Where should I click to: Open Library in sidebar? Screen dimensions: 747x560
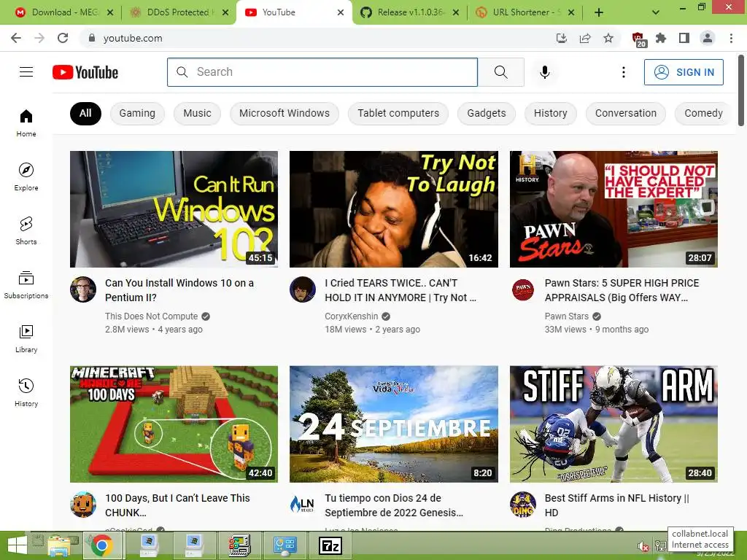coord(26,338)
